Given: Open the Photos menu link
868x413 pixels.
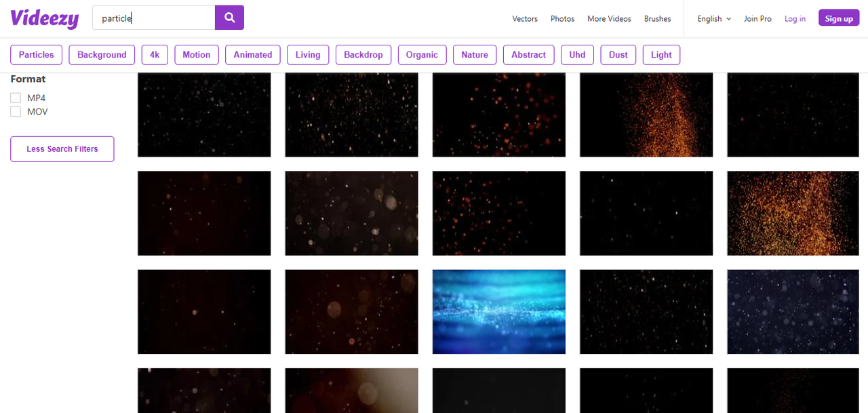Looking at the screenshot, I should click(x=562, y=19).
